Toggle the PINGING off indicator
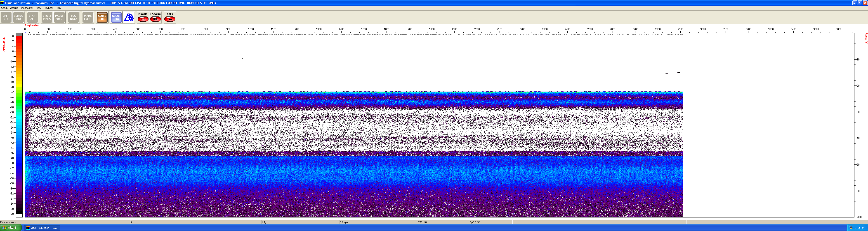This screenshot has width=868, height=231. pos(143,19)
